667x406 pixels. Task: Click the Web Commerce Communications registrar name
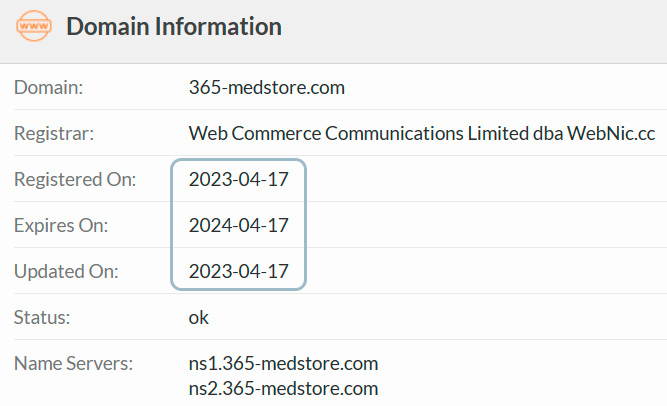(422, 134)
